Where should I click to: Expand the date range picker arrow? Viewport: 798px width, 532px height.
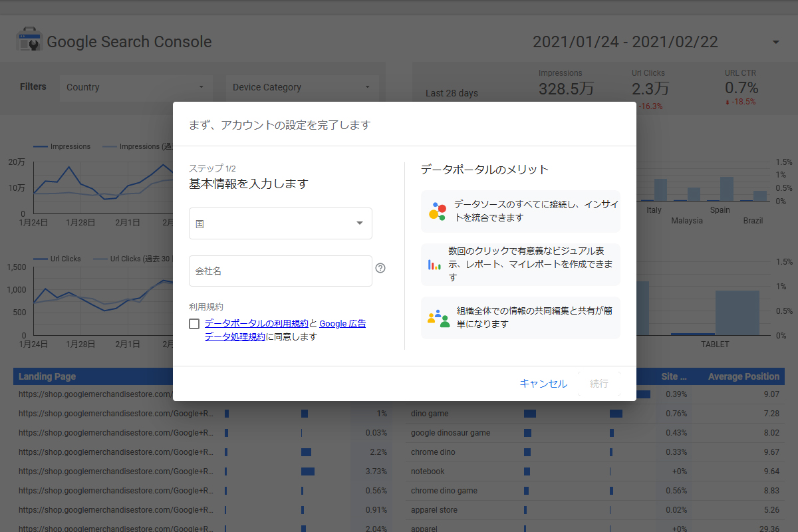coord(775,43)
